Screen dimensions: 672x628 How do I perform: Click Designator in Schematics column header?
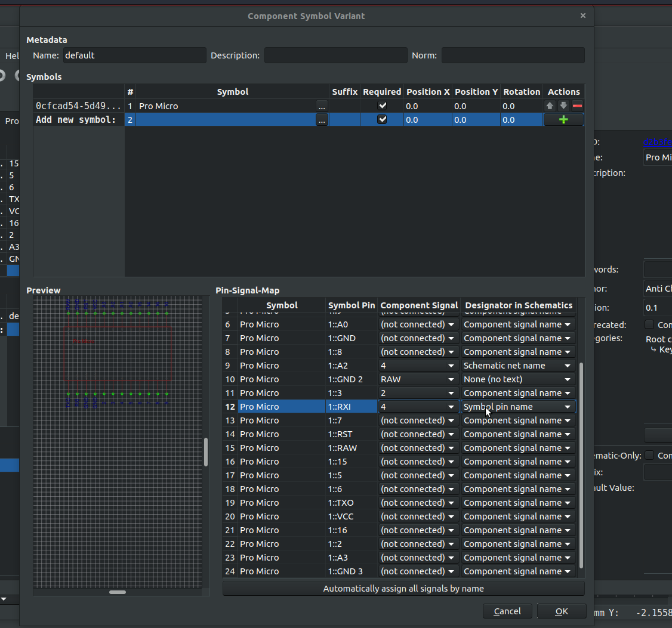click(519, 305)
